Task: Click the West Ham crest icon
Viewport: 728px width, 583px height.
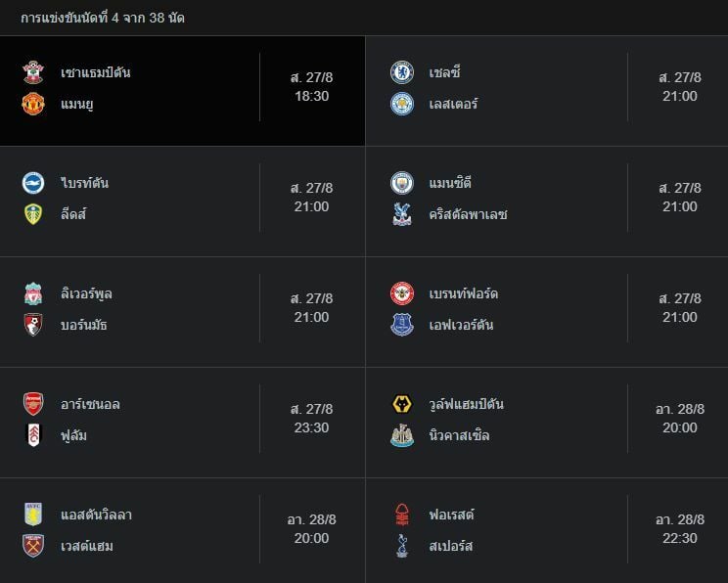Action: tap(33, 546)
